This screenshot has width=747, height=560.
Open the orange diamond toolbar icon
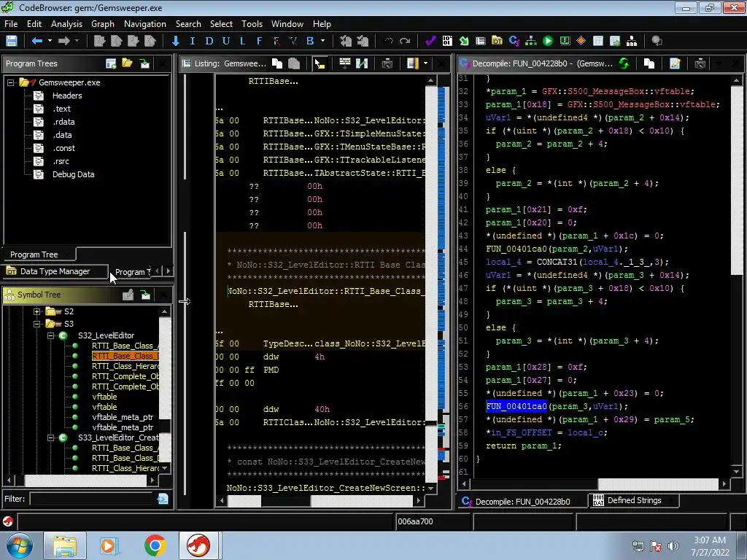coord(581,41)
